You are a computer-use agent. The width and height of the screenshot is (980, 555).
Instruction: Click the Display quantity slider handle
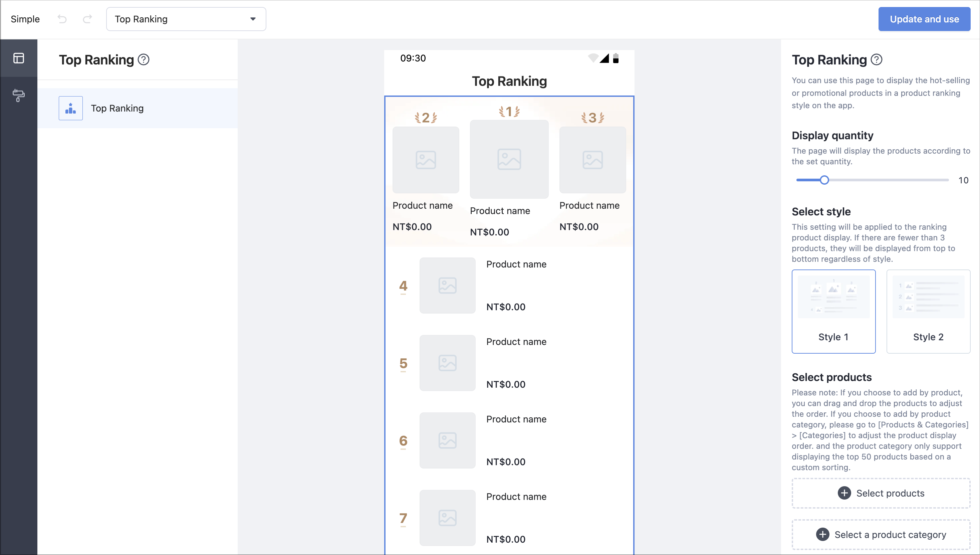coord(824,180)
